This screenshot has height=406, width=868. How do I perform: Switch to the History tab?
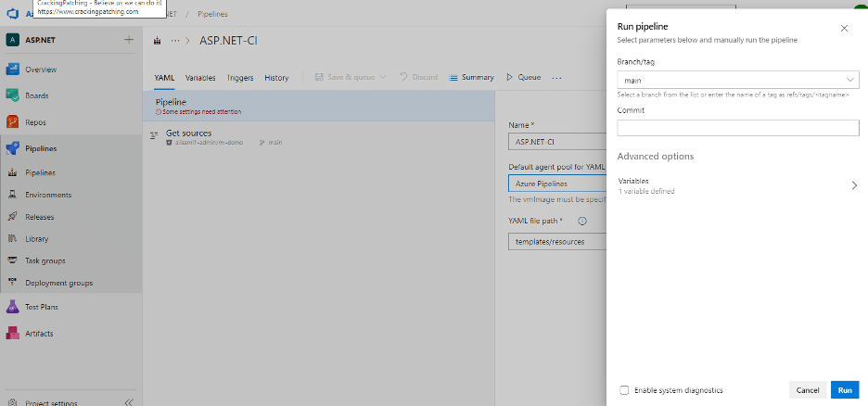276,78
